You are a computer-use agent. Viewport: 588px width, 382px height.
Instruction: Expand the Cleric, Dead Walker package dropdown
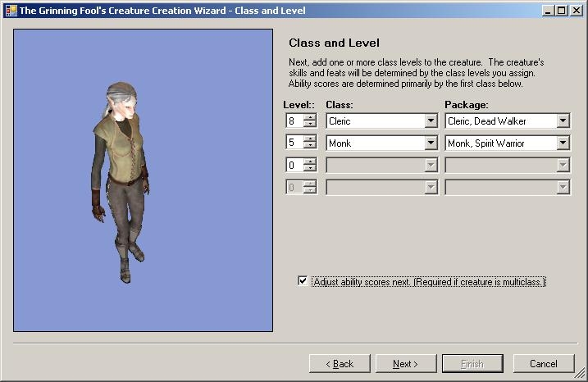tap(562, 121)
